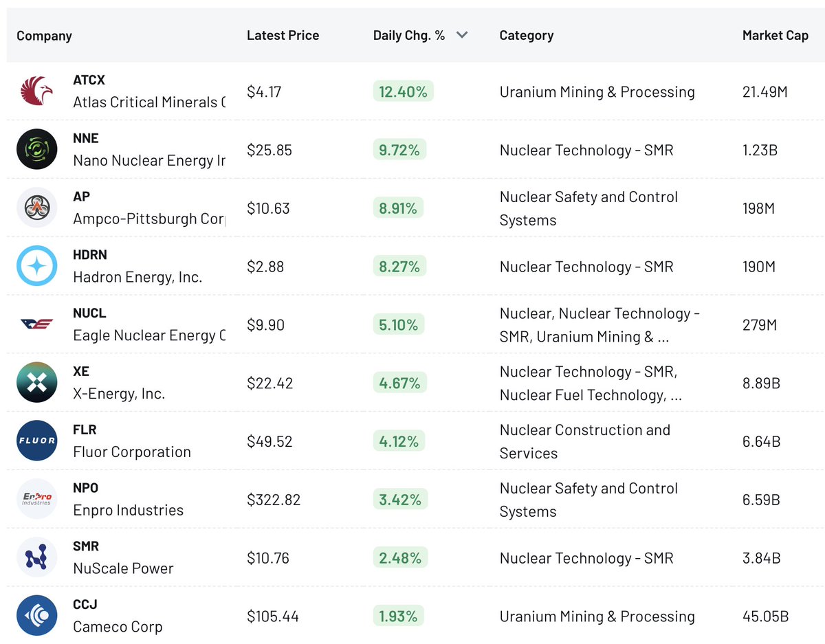Click the Company column header
Screen dimensions: 825x644
(44, 36)
